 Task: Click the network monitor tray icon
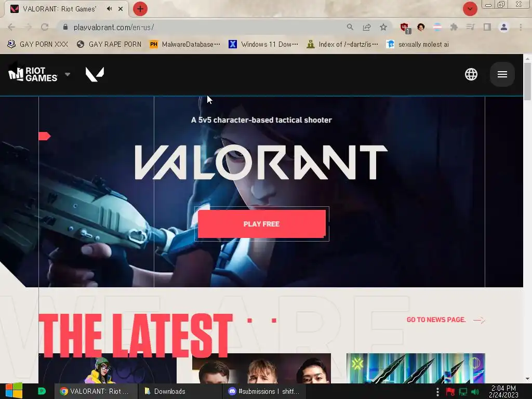463,392
